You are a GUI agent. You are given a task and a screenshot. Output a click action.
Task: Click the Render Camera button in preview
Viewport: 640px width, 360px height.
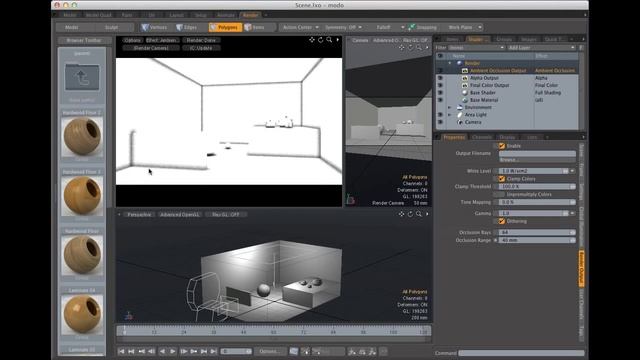tap(151, 48)
